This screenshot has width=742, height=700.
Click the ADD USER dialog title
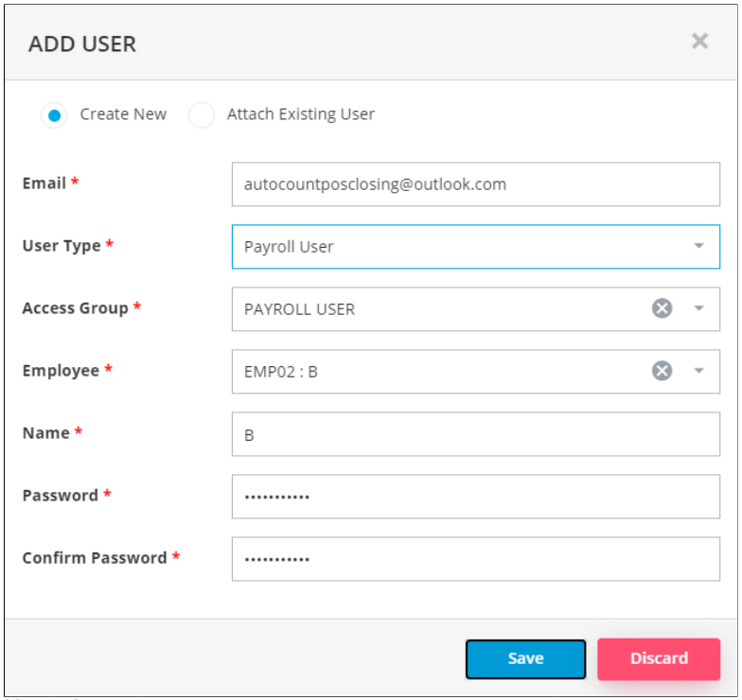(x=82, y=44)
